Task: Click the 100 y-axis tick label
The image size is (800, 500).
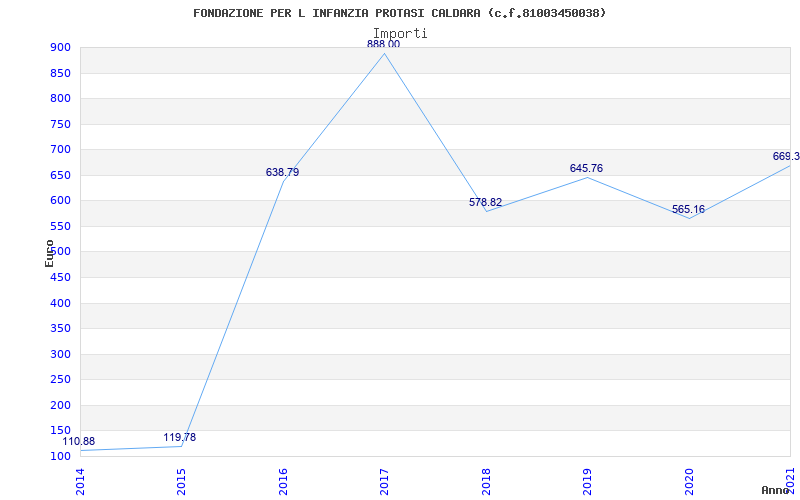Action: [60, 456]
